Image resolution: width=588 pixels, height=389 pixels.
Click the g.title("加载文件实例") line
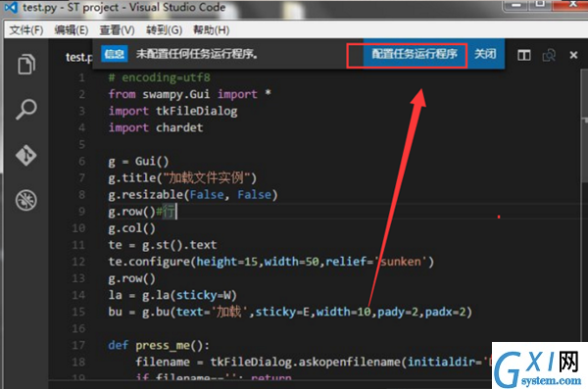point(182,177)
